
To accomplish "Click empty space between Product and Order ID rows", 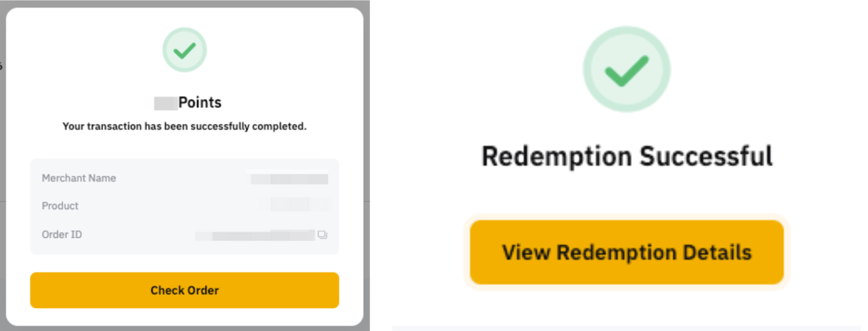I will [184, 220].
